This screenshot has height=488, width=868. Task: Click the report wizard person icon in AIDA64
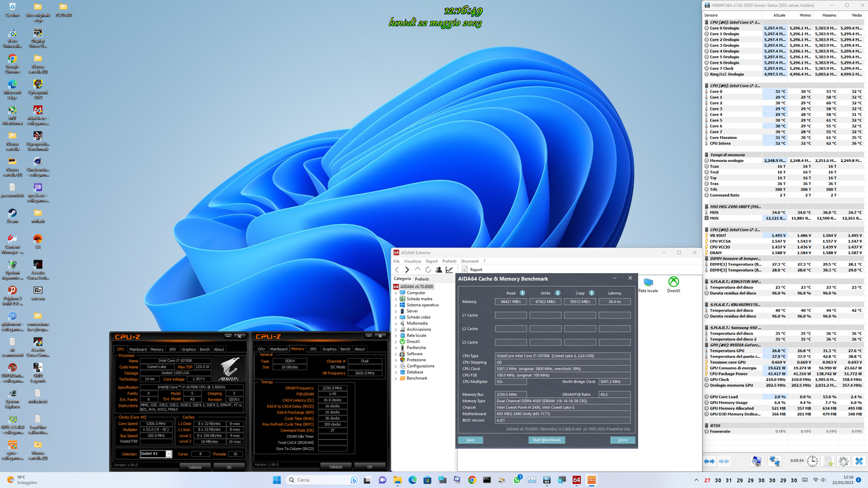tap(437, 268)
